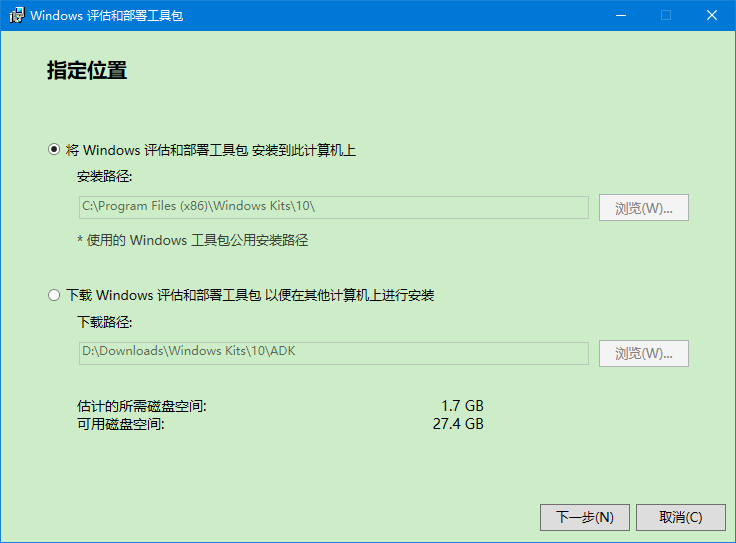Close the ADK setup window
Screen dimensions: 736x543
point(712,15)
